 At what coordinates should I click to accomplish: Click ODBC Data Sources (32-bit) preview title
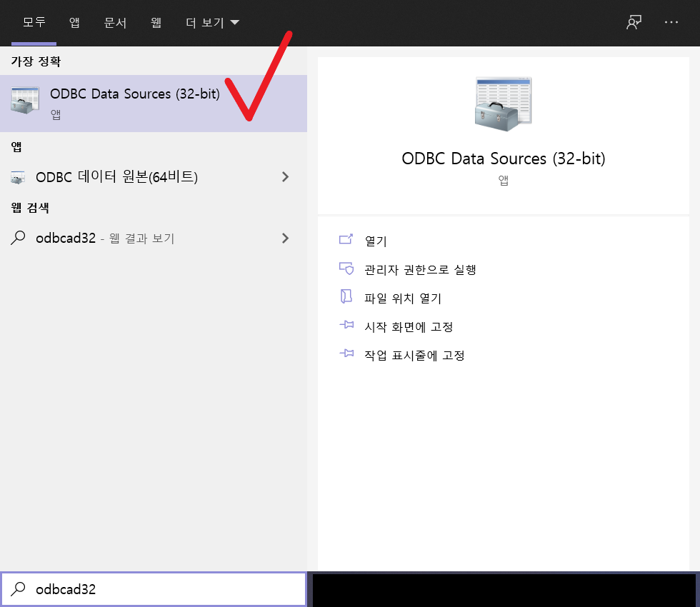coord(503,159)
